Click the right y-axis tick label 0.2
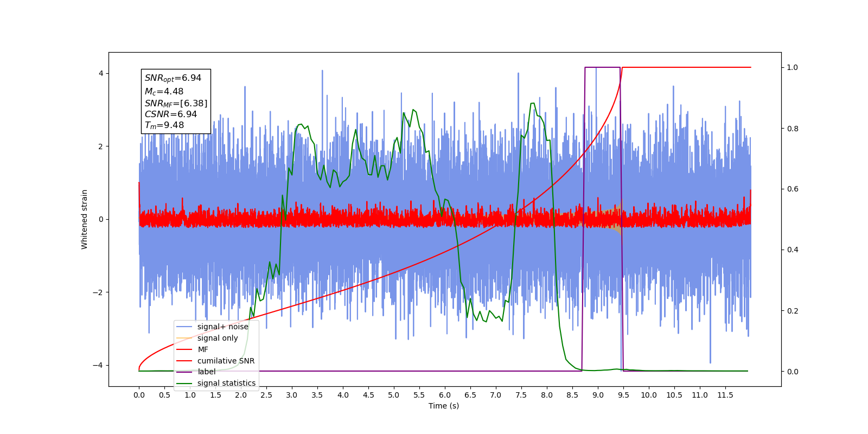Screen dimensions: 868x434 click(x=792, y=311)
